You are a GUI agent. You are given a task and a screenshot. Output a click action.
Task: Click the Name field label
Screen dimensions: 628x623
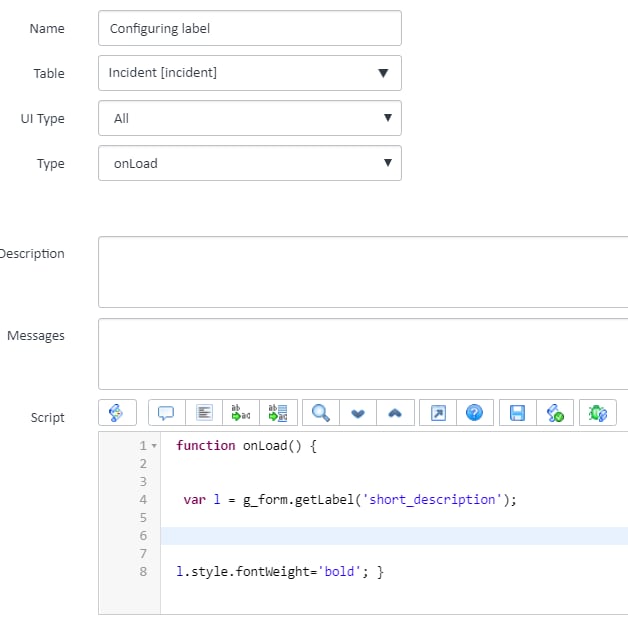pos(47,28)
